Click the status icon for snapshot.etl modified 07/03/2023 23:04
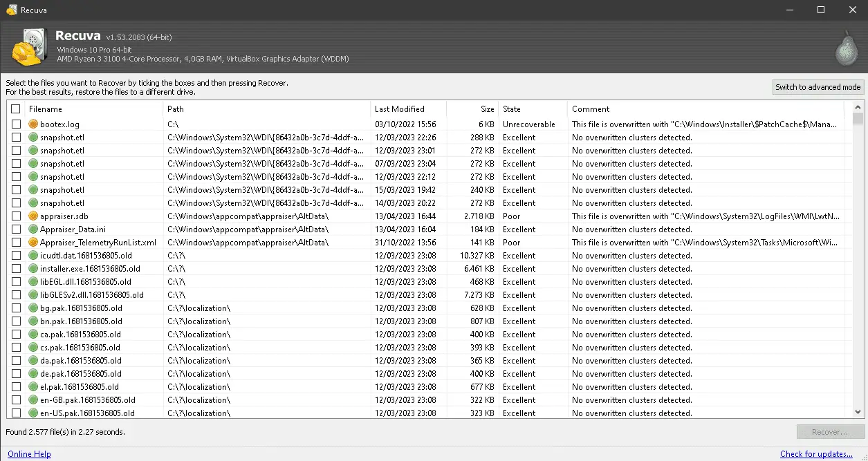This screenshot has height=461, width=868. [x=33, y=164]
